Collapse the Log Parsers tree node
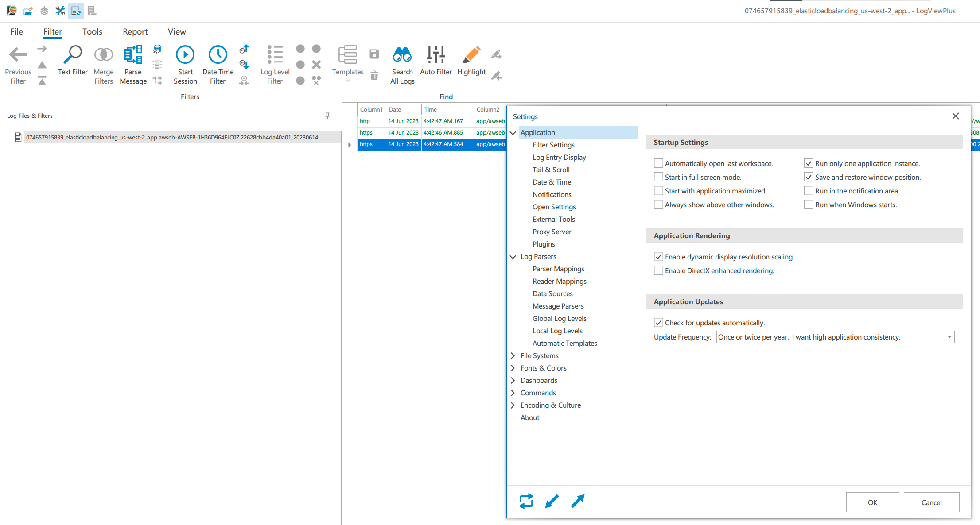This screenshot has width=980, height=525. point(513,256)
